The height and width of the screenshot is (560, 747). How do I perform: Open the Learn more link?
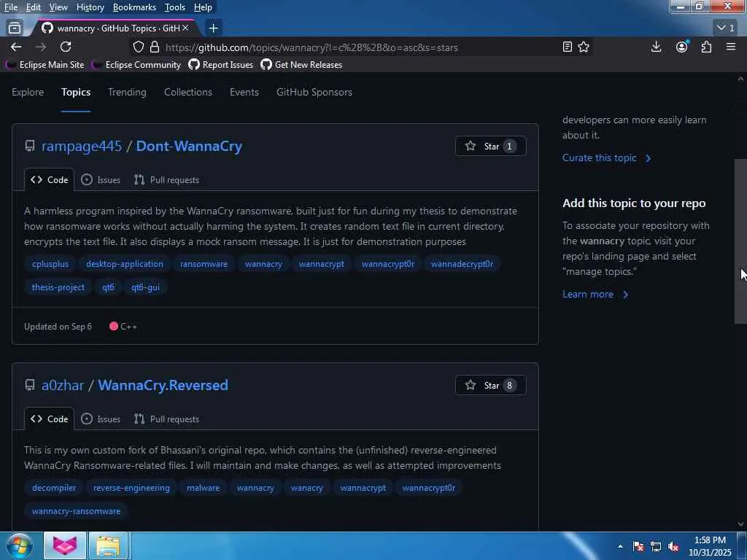pyautogui.click(x=595, y=295)
